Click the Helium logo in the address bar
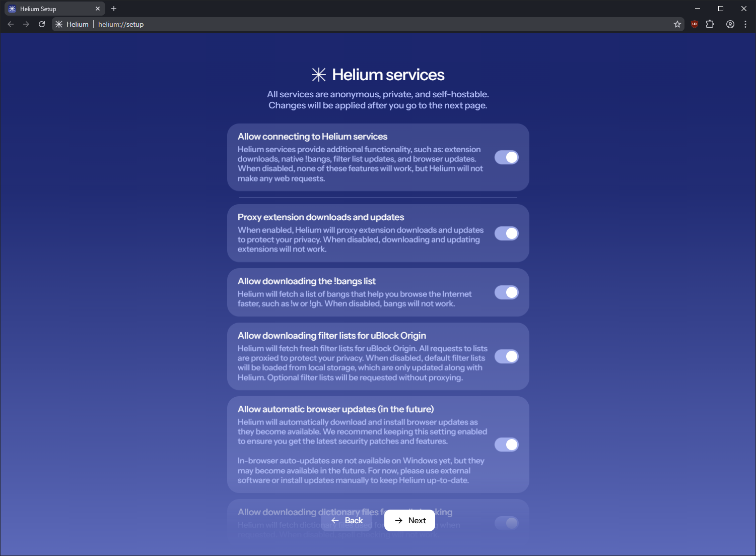 coord(58,24)
